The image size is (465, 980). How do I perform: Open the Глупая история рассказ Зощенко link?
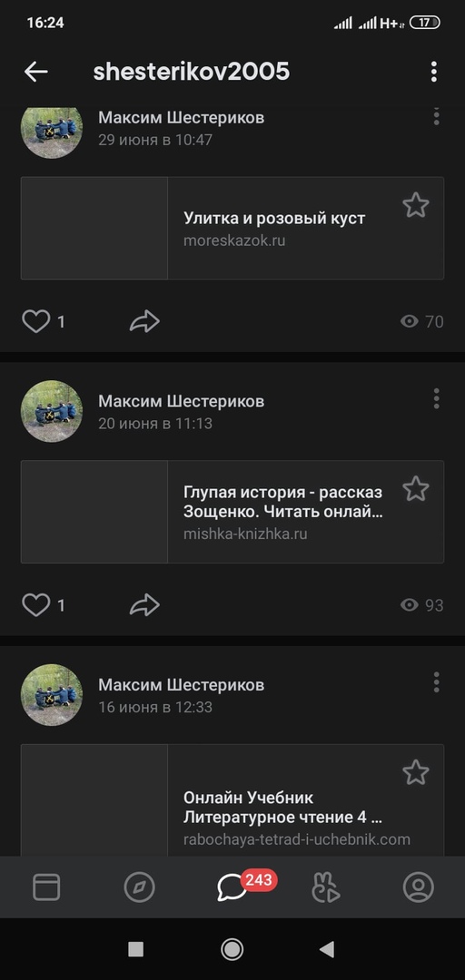click(232, 512)
